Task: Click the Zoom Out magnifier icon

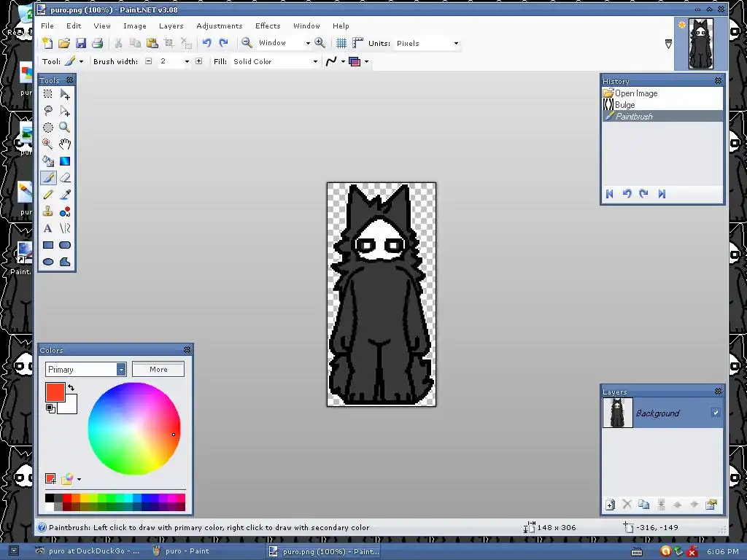Action: point(247,43)
